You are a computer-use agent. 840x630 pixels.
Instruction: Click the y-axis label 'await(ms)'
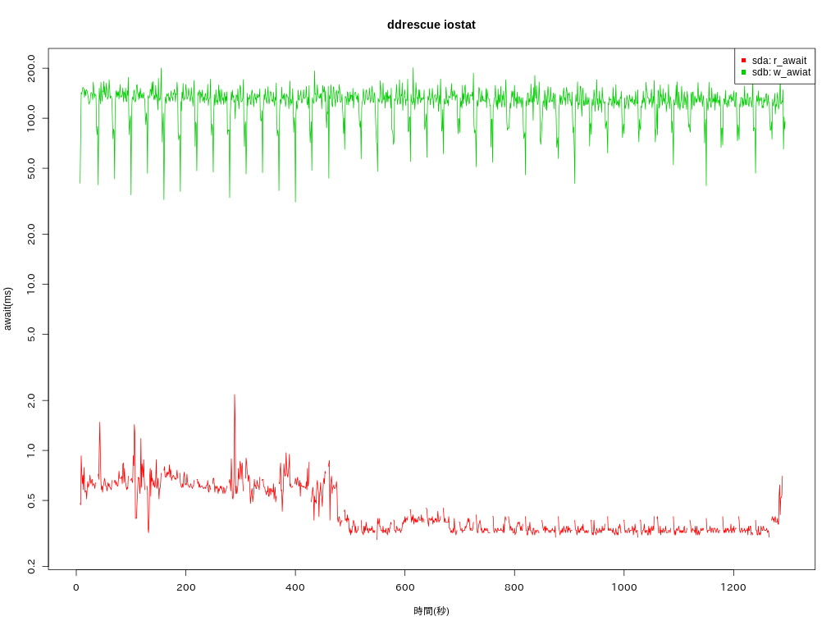click(x=7, y=309)
